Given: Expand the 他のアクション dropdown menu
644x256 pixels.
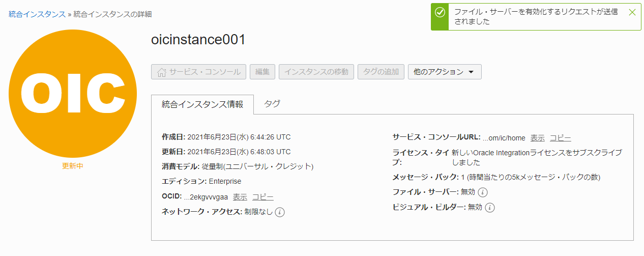Looking at the screenshot, I should [x=444, y=72].
